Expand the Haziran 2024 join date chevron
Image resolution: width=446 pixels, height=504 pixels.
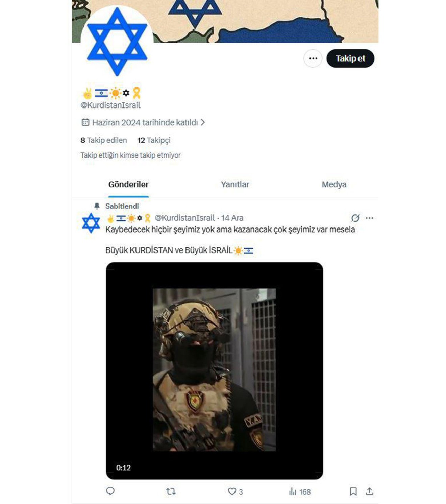coord(203,122)
